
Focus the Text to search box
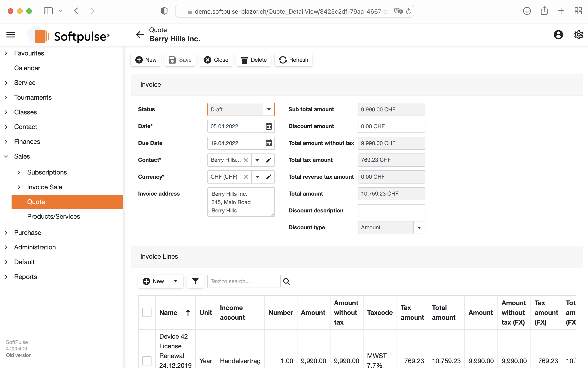pos(244,281)
